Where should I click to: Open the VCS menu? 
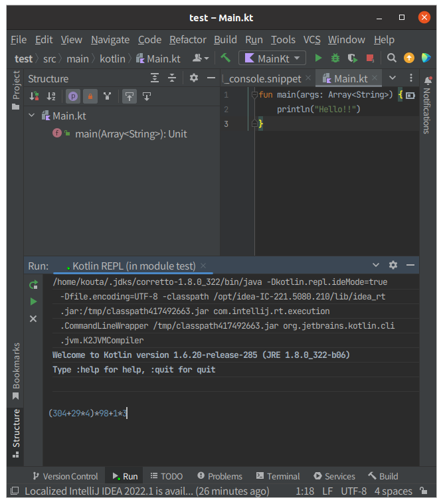(312, 40)
